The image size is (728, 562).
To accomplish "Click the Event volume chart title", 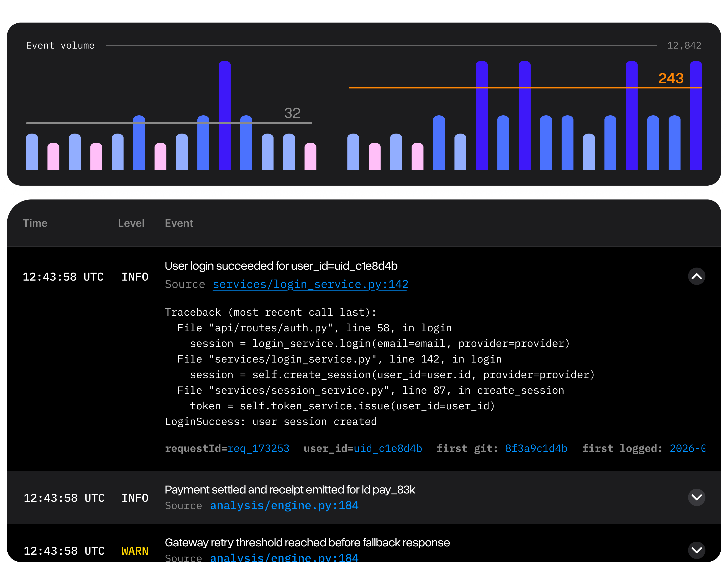I will [x=60, y=45].
